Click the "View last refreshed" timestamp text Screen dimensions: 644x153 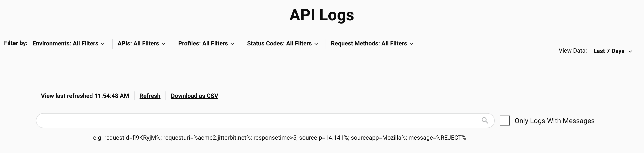tap(85, 96)
